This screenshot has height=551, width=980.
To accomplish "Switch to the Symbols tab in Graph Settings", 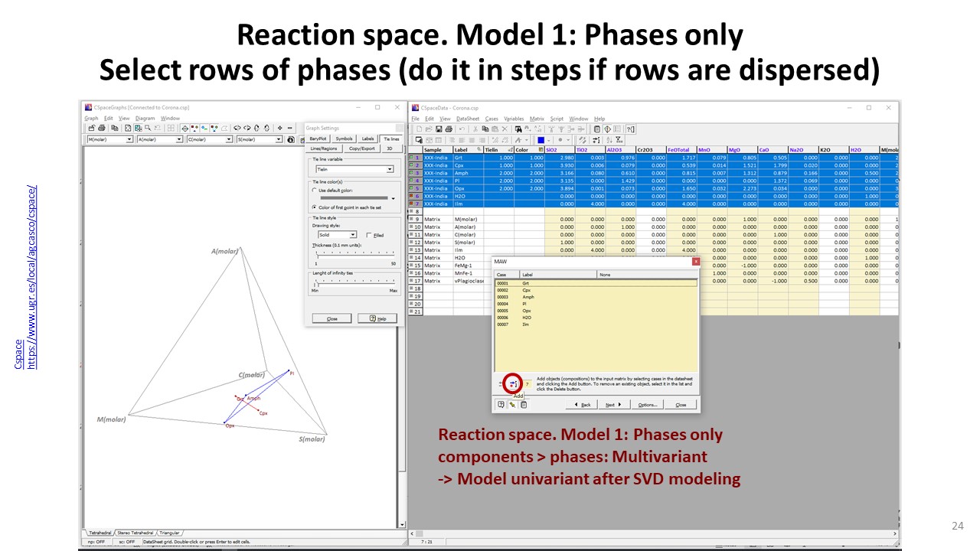I will point(344,139).
